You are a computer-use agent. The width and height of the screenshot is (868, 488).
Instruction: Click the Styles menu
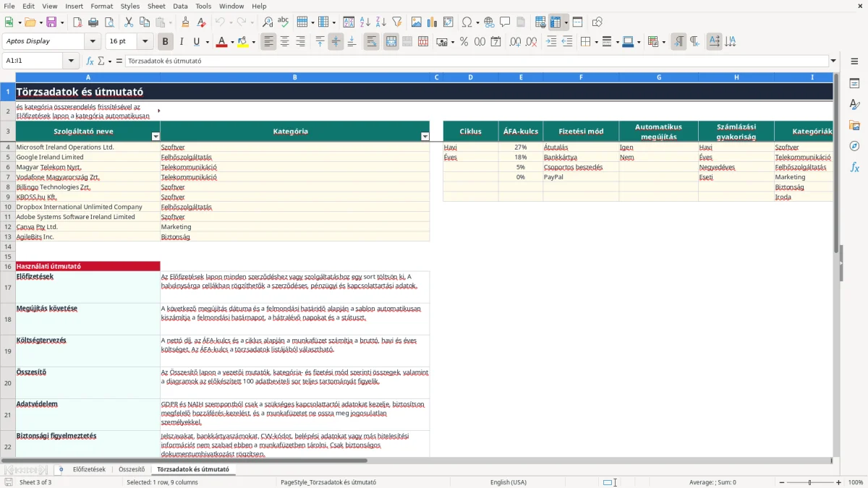130,6
